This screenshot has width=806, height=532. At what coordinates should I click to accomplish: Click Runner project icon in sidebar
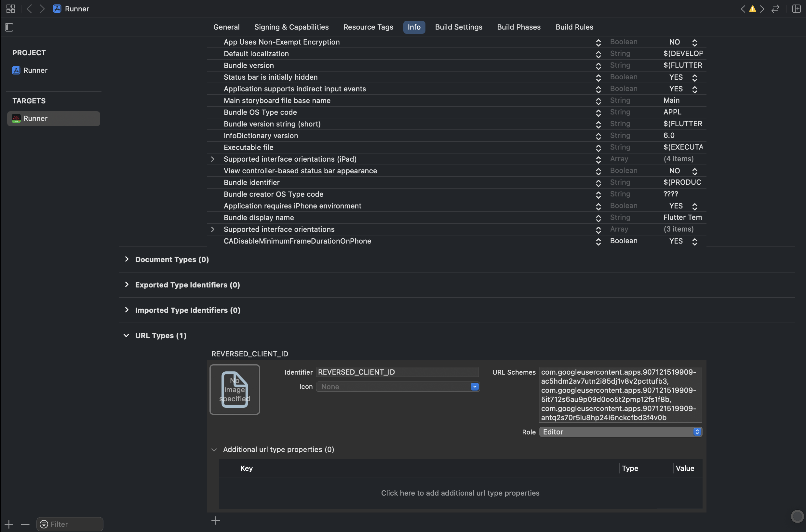tap(16, 70)
